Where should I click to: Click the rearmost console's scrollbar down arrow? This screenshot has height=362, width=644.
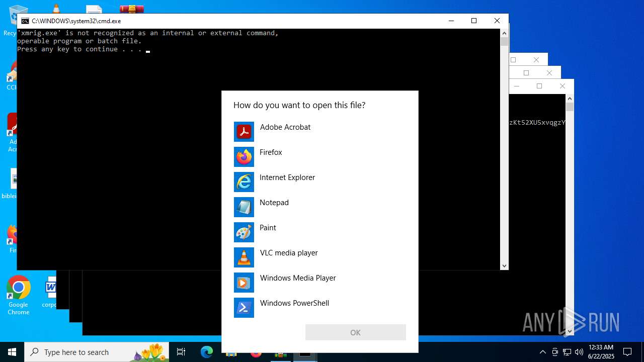570,331
